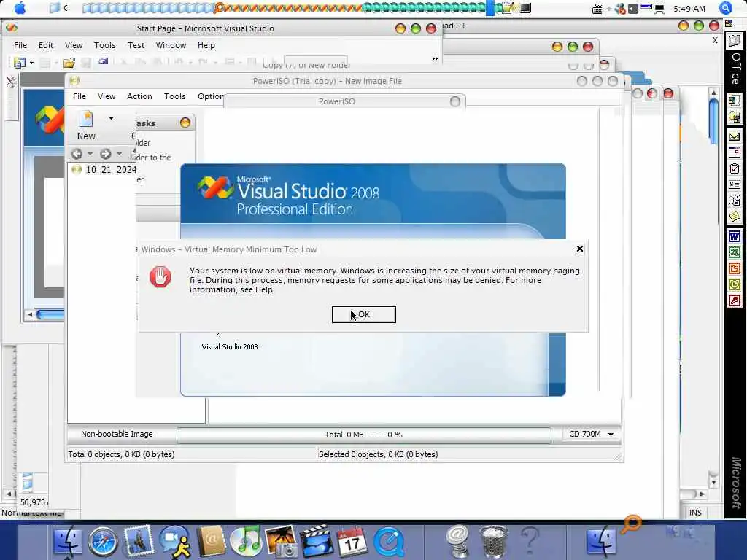Image resolution: width=747 pixels, height=560 pixels.
Task: Click the Open File folder icon in Visual Studio
Action: (69, 63)
